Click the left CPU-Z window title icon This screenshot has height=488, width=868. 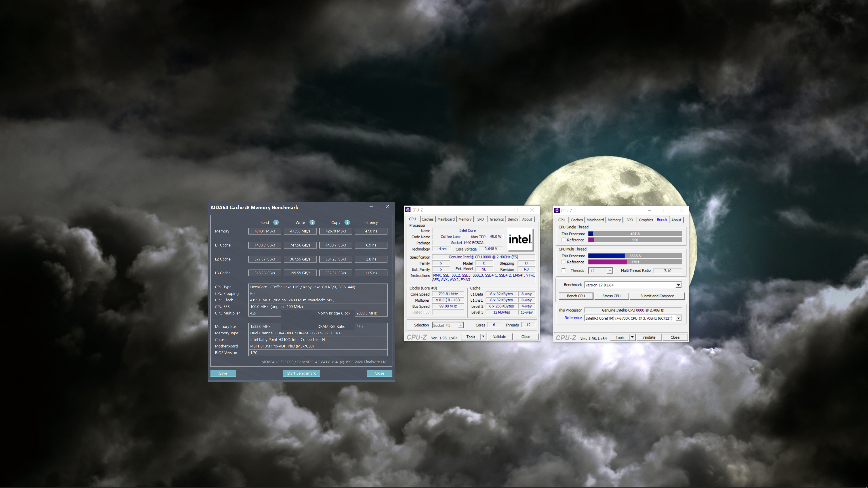tap(408, 210)
